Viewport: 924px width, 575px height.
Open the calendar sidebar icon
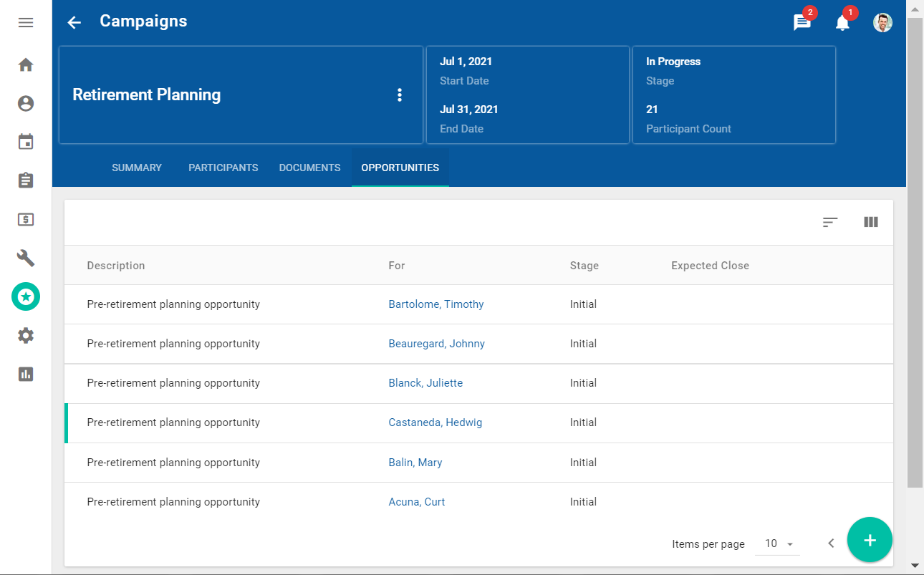tap(26, 142)
